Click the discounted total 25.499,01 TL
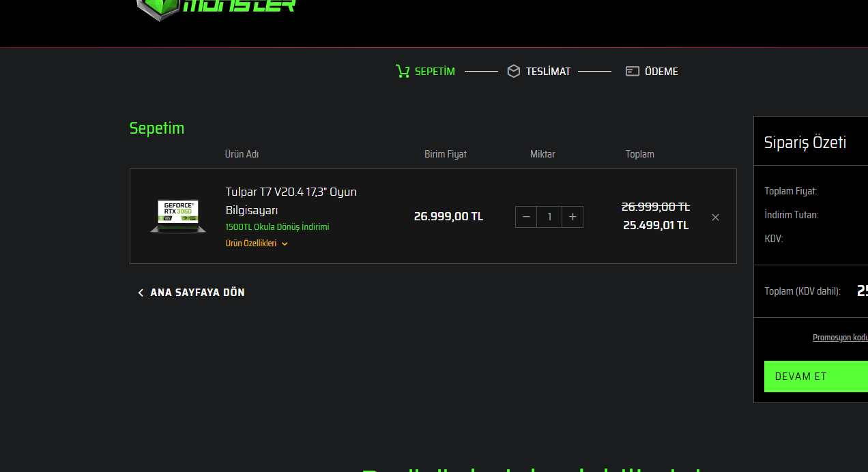The image size is (868, 472). pos(656,225)
